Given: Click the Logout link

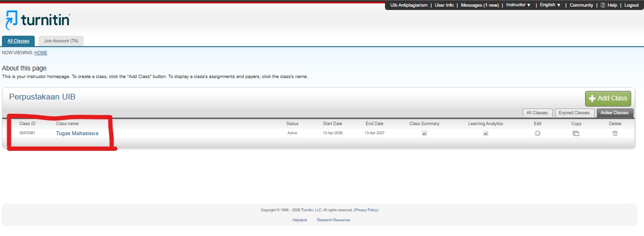Looking at the screenshot, I should (631, 5).
